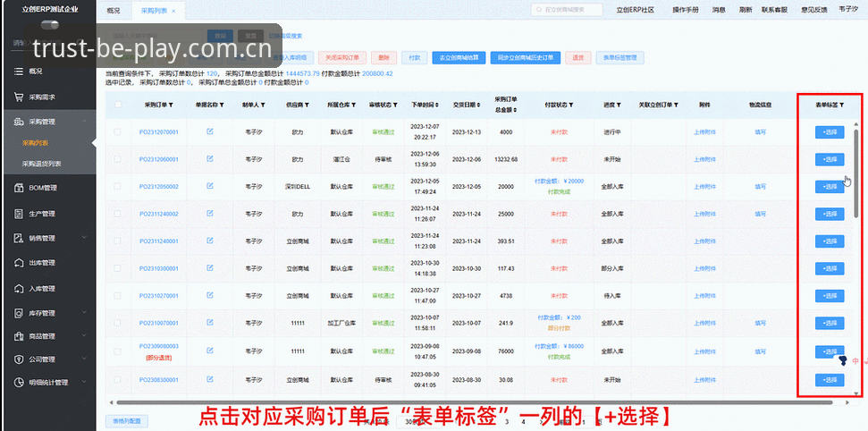Click the 表格列配置 button
This screenshot has height=431, width=868.
click(x=127, y=421)
